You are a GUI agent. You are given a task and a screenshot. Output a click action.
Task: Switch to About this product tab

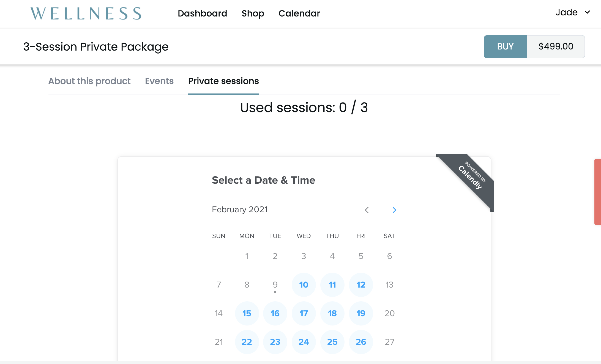(89, 81)
